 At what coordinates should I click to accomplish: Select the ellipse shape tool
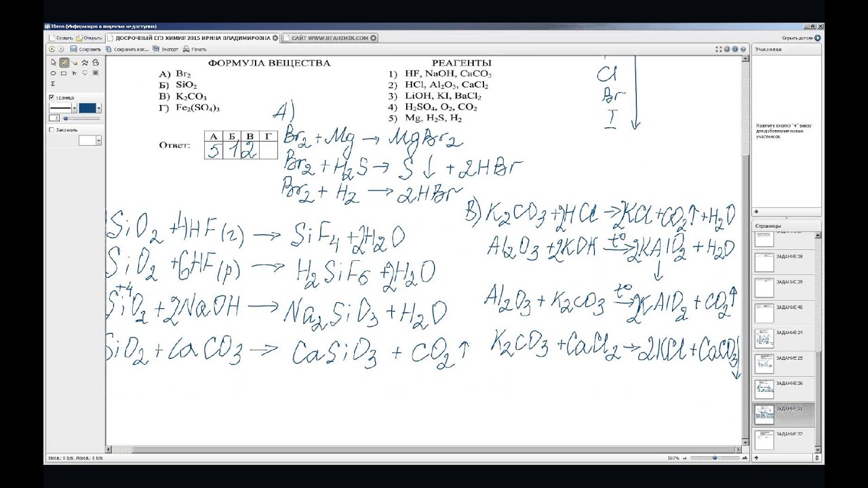click(54, 73)
